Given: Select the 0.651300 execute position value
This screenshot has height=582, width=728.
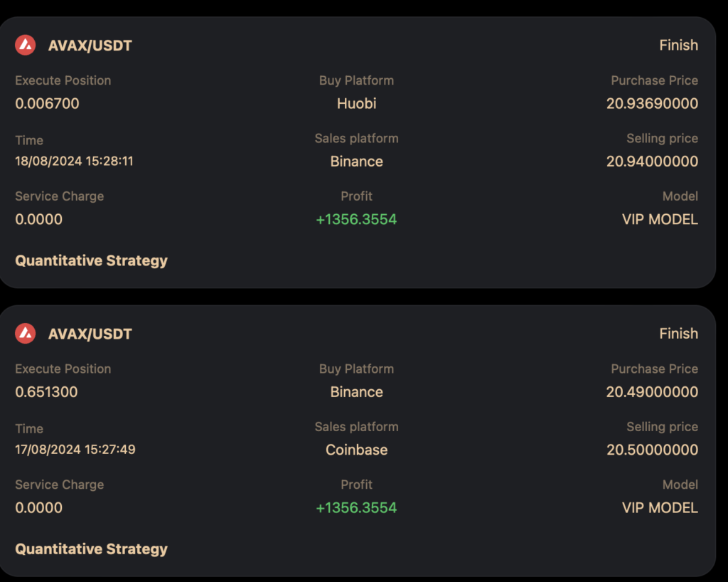Looking at the screenshot, I should [x=46, y=391].
